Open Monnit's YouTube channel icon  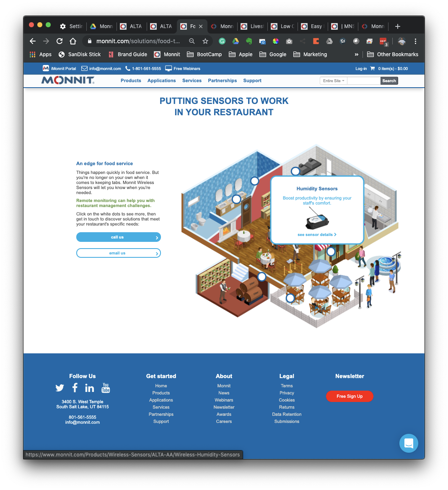105,388
